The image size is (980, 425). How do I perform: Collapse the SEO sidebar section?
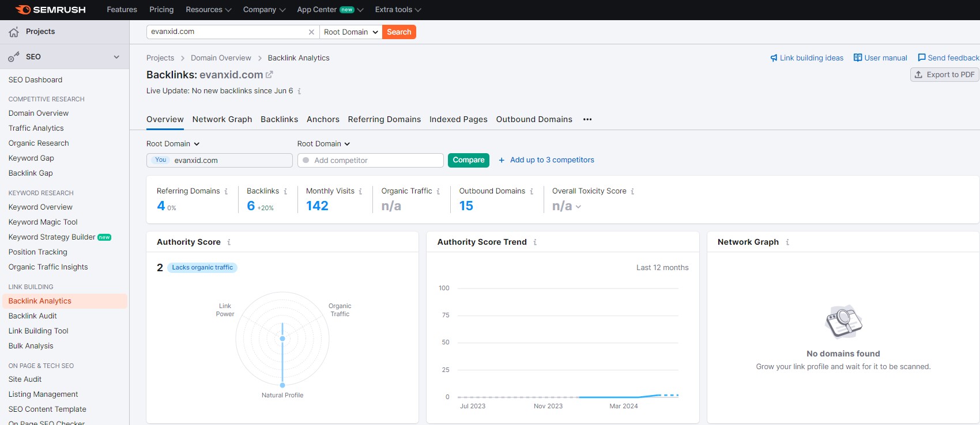(x=116, y=57)
